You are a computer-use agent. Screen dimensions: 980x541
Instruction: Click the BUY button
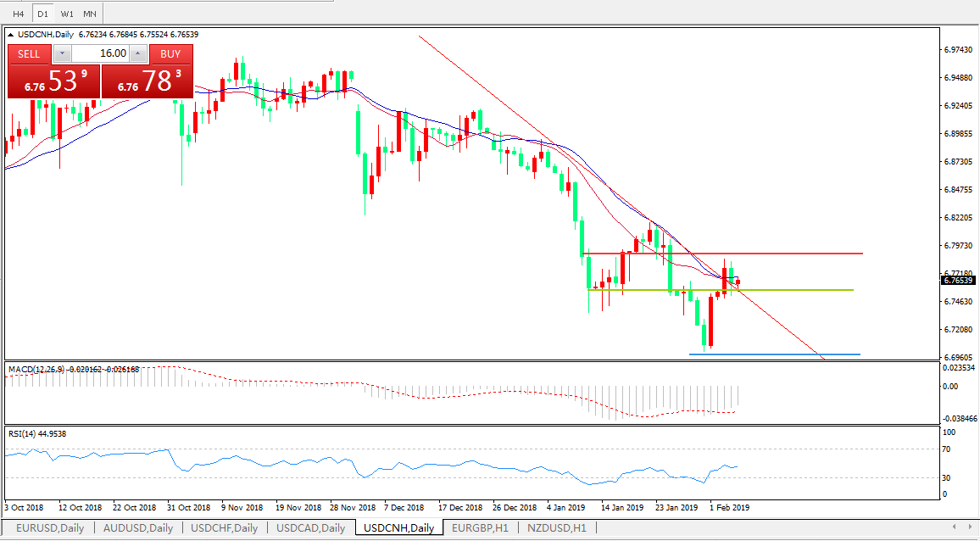[x=170, y=53]
